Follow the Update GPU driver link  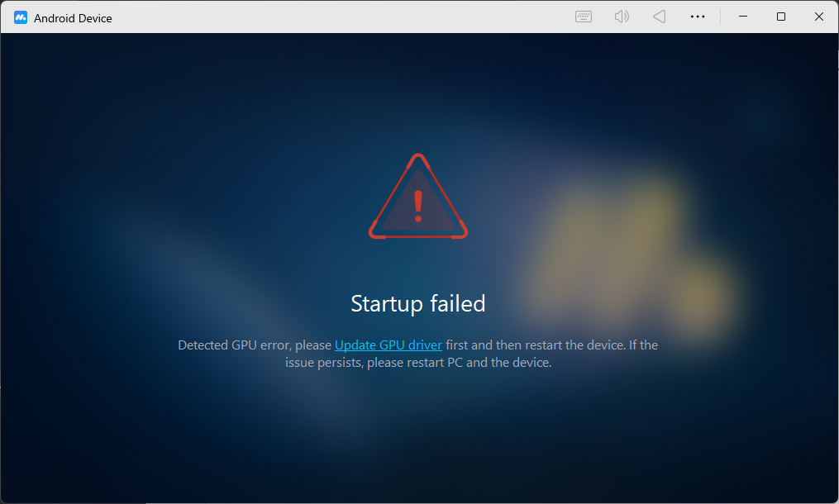[x=389, y=345]
